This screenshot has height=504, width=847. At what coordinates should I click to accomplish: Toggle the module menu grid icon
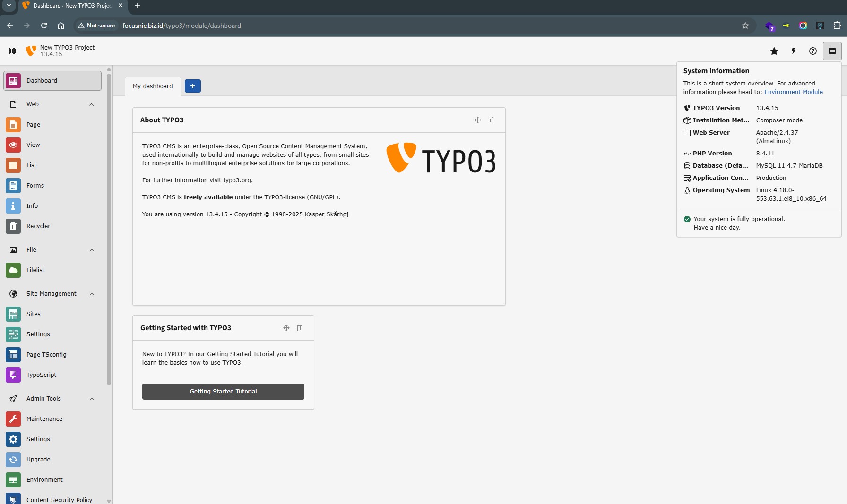(x=13, y=51)
